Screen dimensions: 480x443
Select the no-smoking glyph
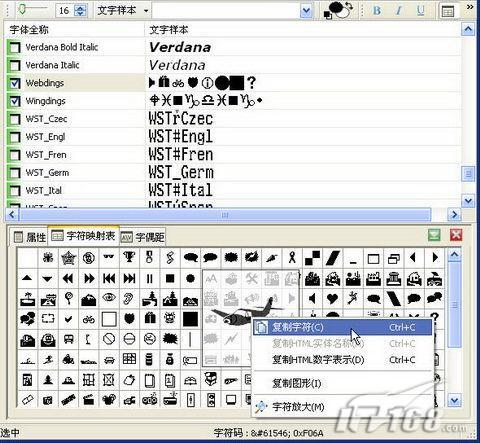pos(150,339)
